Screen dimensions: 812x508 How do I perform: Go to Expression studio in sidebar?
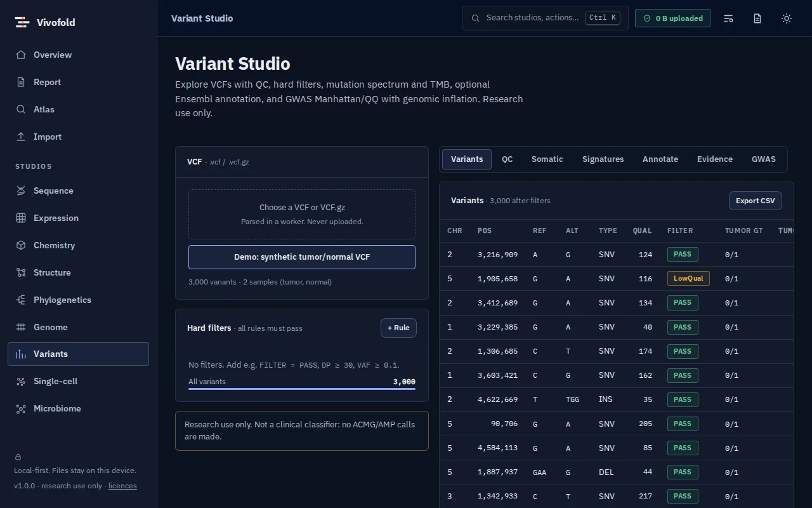pyautogui.click(x=78, y=218)
